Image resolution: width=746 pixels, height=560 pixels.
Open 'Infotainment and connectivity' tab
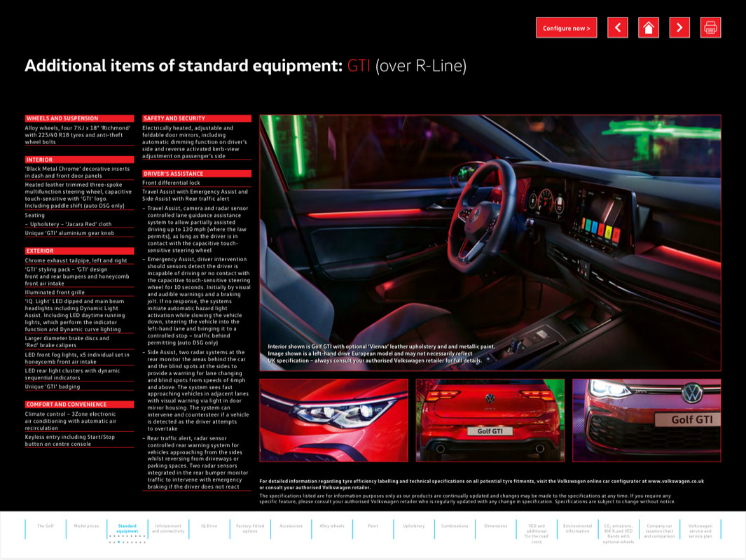click(x=168, y=528)
